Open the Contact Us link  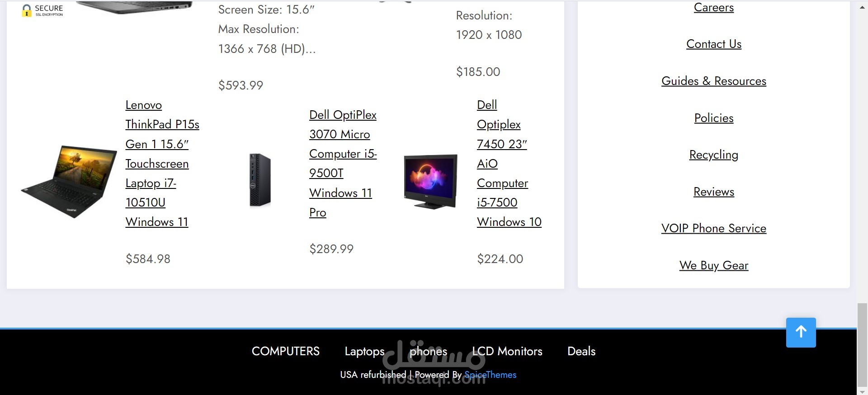tap(714, 44)
